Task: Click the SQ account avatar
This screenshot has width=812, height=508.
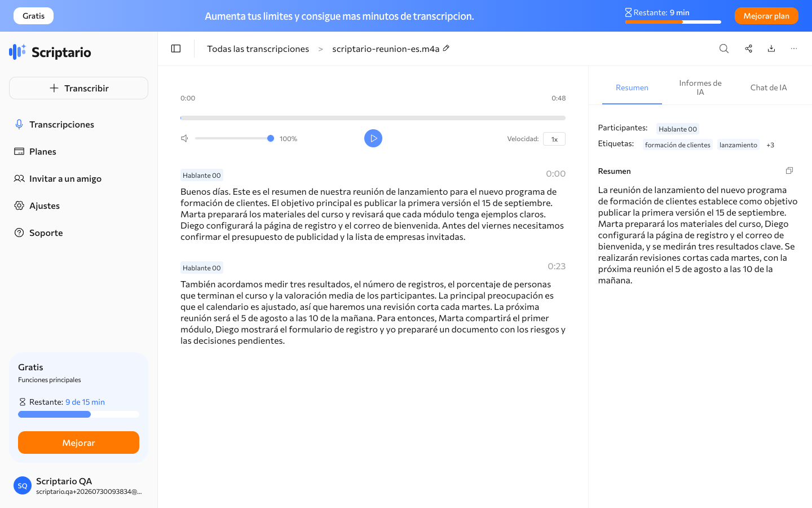Action: [x=23, y=485]
